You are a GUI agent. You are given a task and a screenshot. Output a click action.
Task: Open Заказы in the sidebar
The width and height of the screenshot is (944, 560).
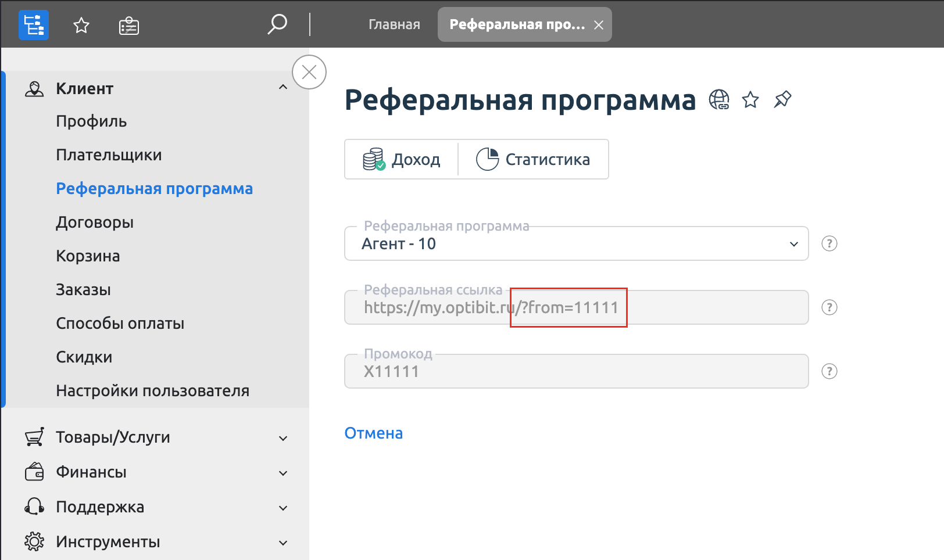coord(83,290)
